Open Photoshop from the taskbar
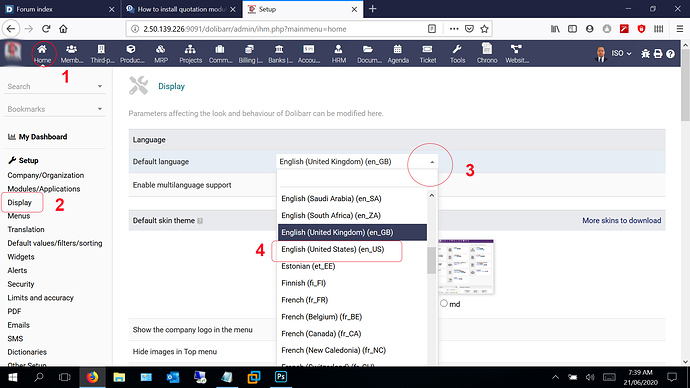Viewport: 690px width, 388px height. [281, 377]
